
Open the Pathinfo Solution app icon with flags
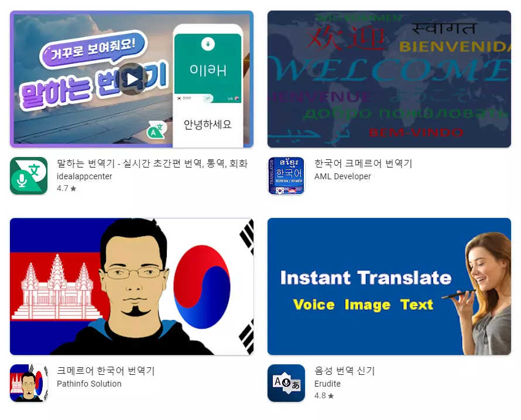(29, 383)
